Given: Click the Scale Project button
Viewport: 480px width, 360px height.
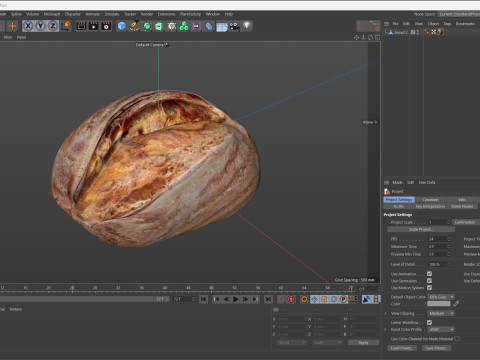Looking at the screenshot, I should 421,229.
